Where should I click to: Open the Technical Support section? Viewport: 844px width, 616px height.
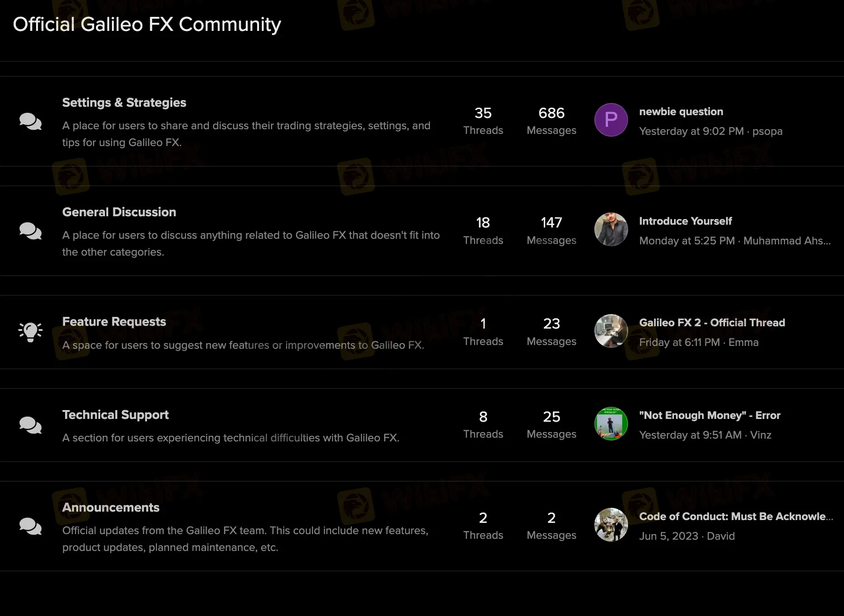(115, 415)
